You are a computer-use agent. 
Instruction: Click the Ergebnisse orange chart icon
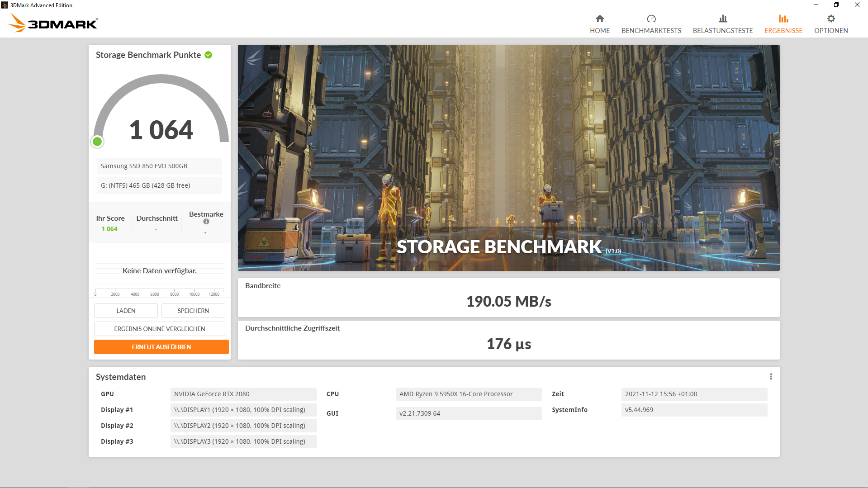coord(783,19)
